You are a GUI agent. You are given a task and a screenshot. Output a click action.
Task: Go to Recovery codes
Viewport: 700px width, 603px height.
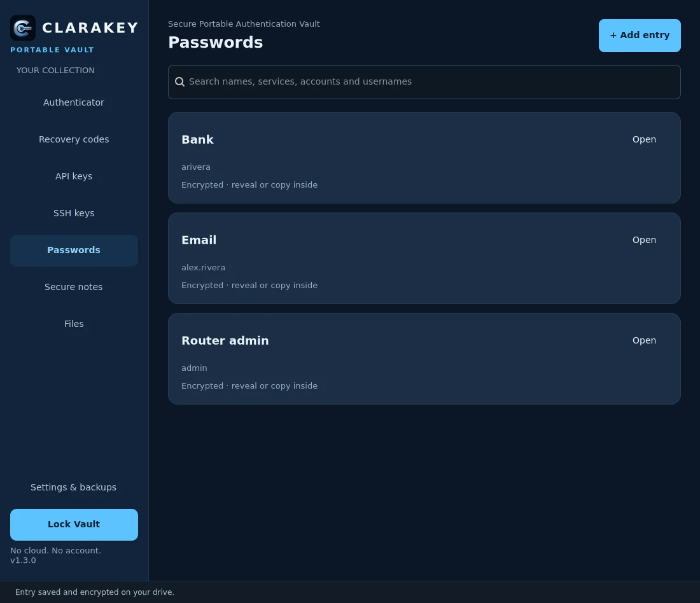click(x=74, y=139)
